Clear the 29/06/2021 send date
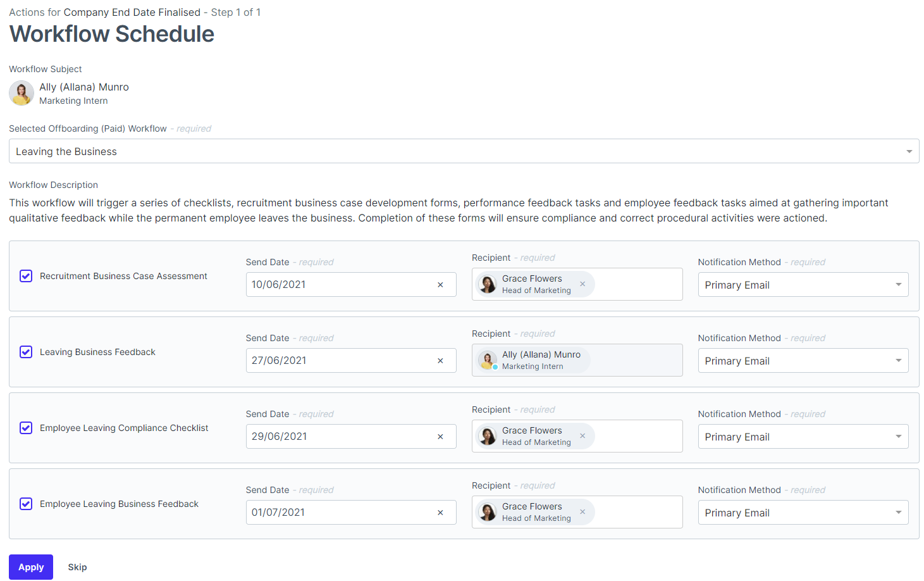 tap(440, 437)
